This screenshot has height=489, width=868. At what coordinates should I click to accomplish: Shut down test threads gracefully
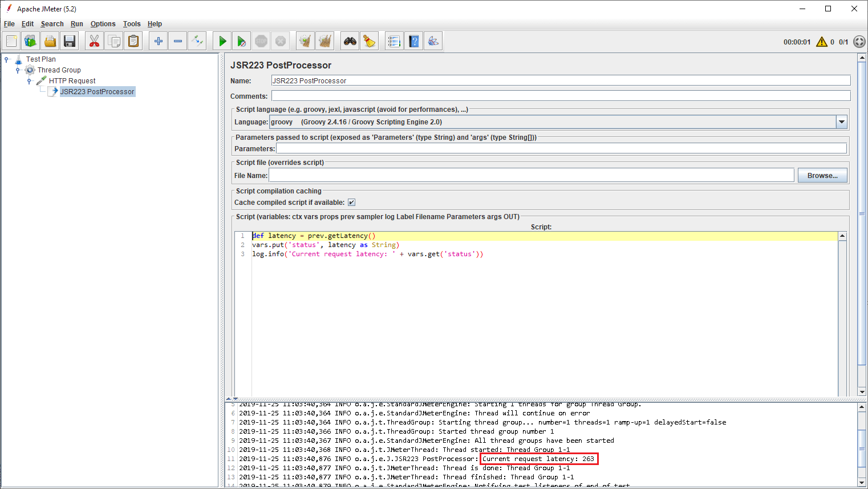pos(281,41)
